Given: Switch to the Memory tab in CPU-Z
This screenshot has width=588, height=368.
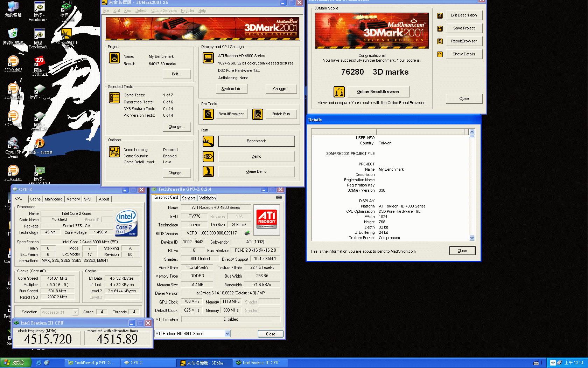Looking at the screenshot, I should 73,199.
